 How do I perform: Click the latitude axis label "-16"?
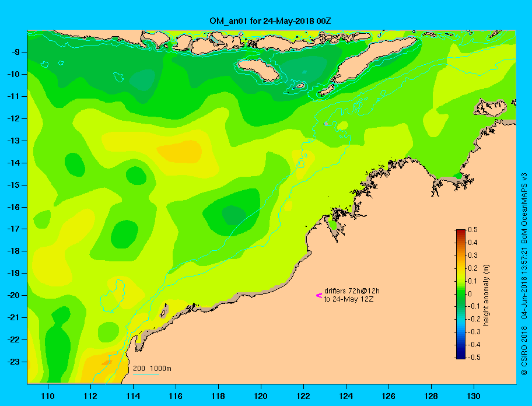(x=13, y=207)
